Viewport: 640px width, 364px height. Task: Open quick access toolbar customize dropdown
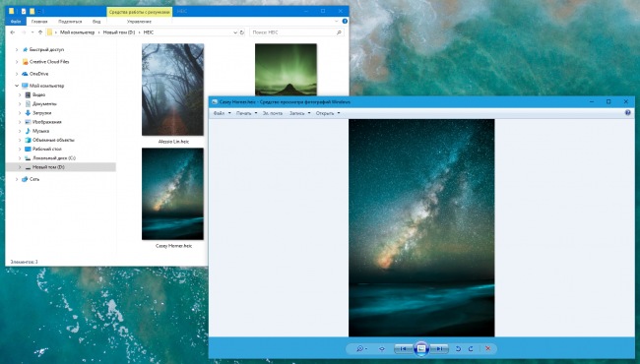coord(40,11)
